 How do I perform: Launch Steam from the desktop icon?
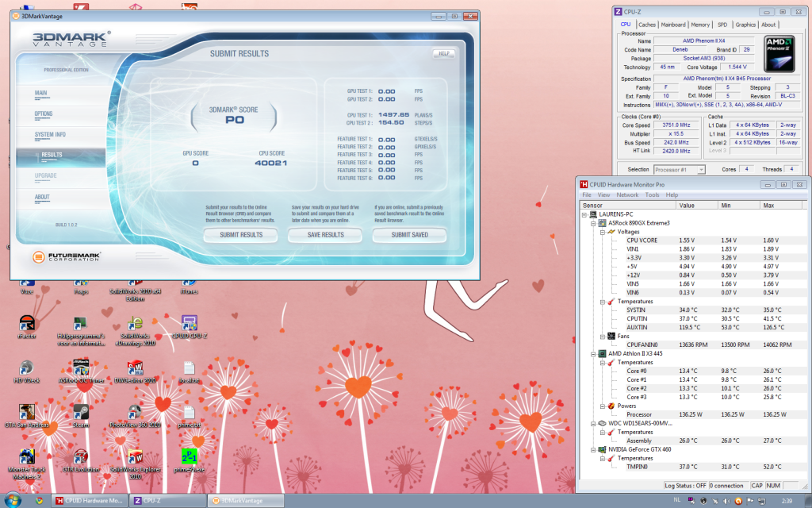pyautogui.click(x=81, y=416)
